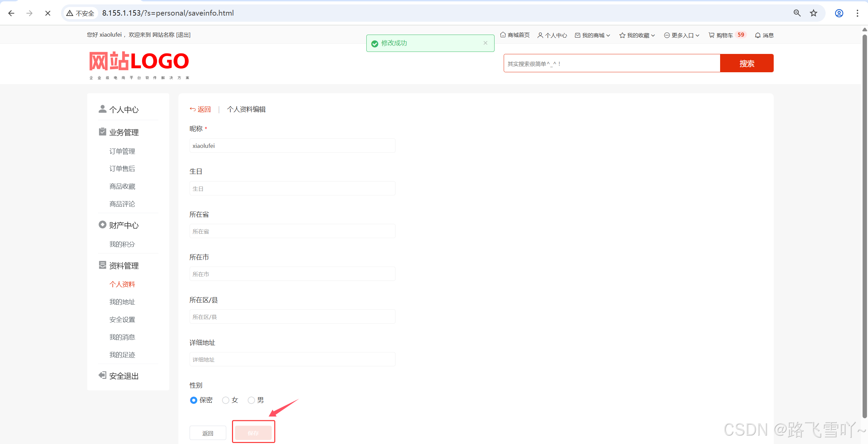Image resolution: width=868 pixels, height=444 pixels.
Task: Open 订单管理 in sidebar menu
Action: click(x=122, y=151)
